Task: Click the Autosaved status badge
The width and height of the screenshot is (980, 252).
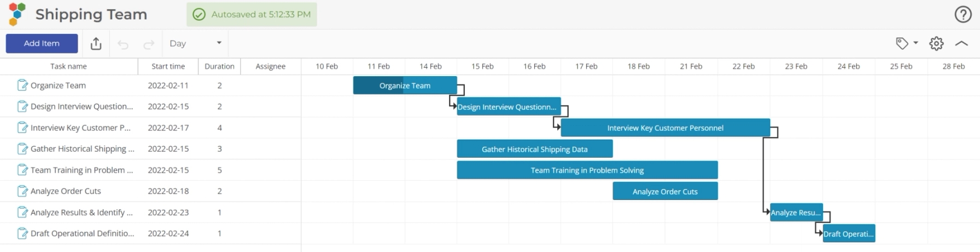Action: tap(252, 15)
